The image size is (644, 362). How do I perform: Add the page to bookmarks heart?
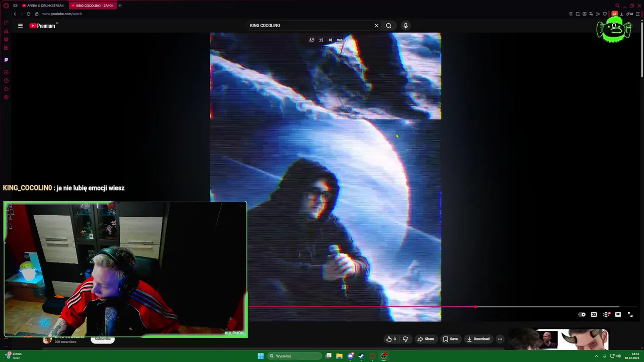click(605, 14)
